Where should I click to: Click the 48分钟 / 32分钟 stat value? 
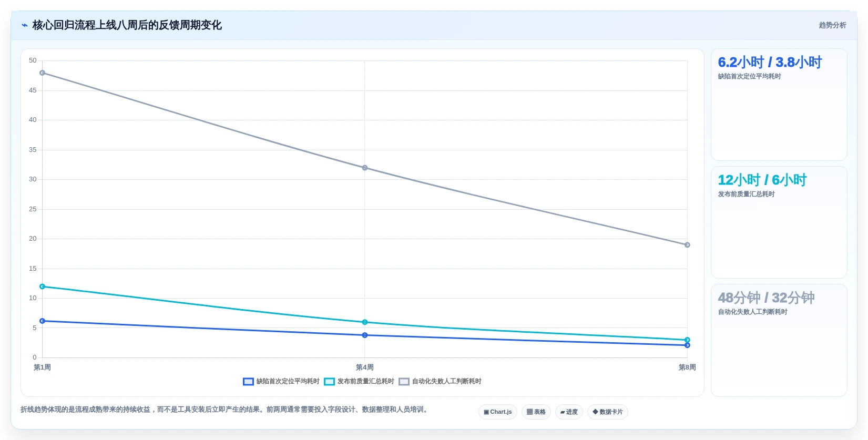766,298
